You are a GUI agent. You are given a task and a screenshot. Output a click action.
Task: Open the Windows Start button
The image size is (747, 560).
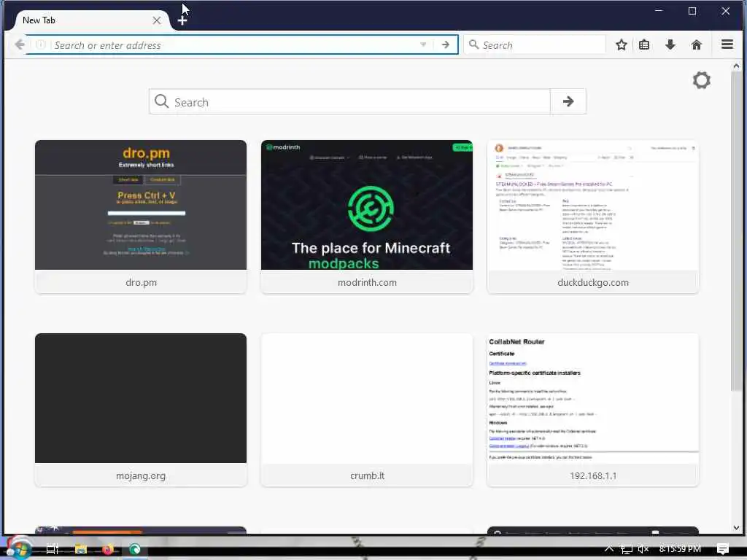[x=19, y=548]
